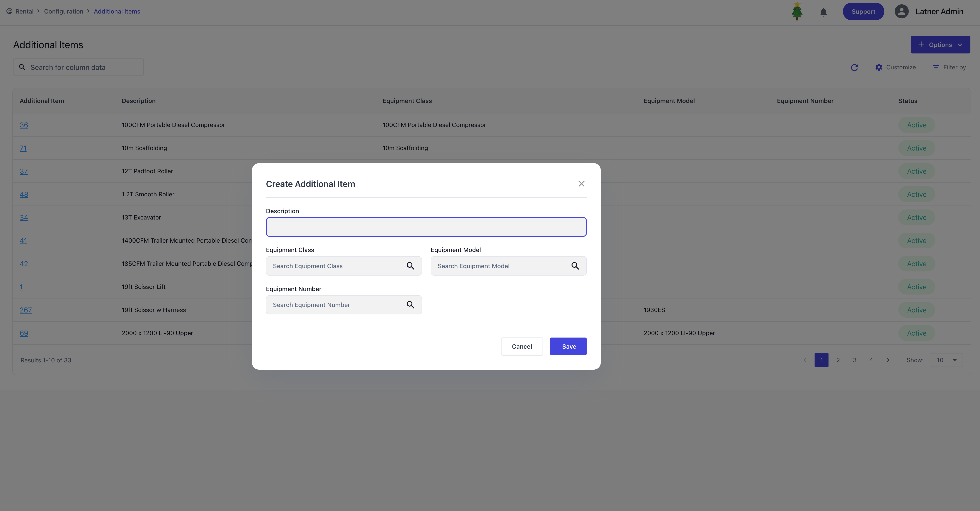Viewport: 980px width, 511px height.
Task: Open the Show rows-per-page dropdown
Action: pos(946,360)
